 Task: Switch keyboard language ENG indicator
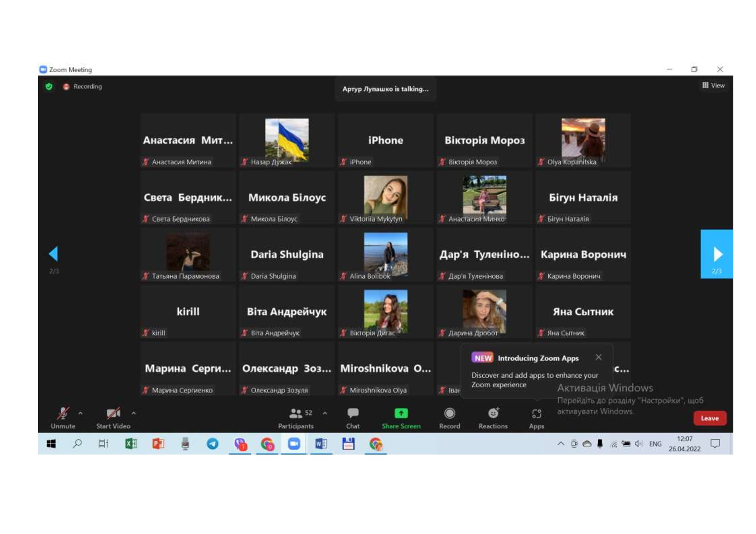[x=655, y=444]
